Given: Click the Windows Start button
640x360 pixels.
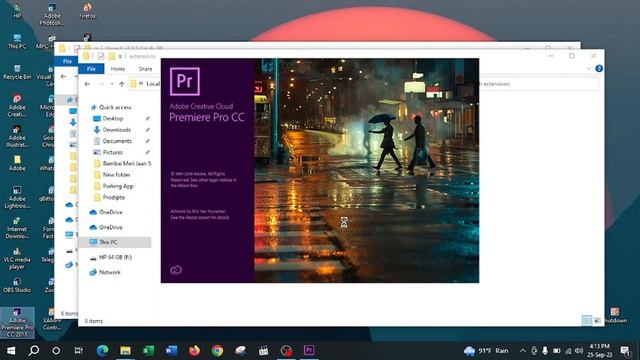Looking at the screenshot, I should [11, 350].
